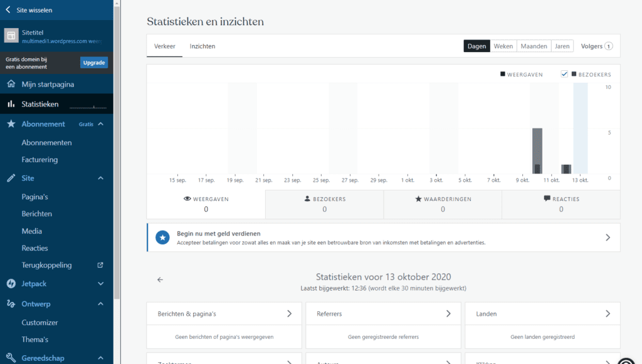Viewport: 642px width, 364px height.
Task: Click the external link icon beside Terugkoppeling
Action: pyautogui.click(x=100, y=265)
